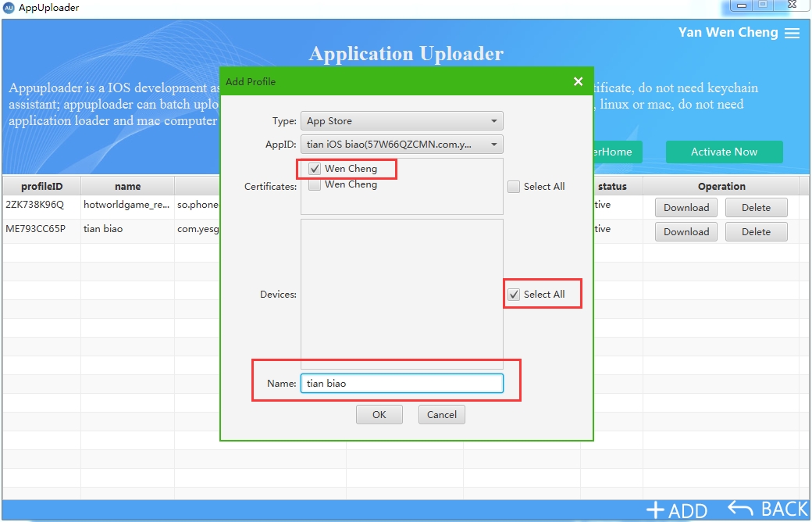The height and width of the screenshot is (522, 812).
Task: Confirm the profile with OK
Action: (379, 415)
